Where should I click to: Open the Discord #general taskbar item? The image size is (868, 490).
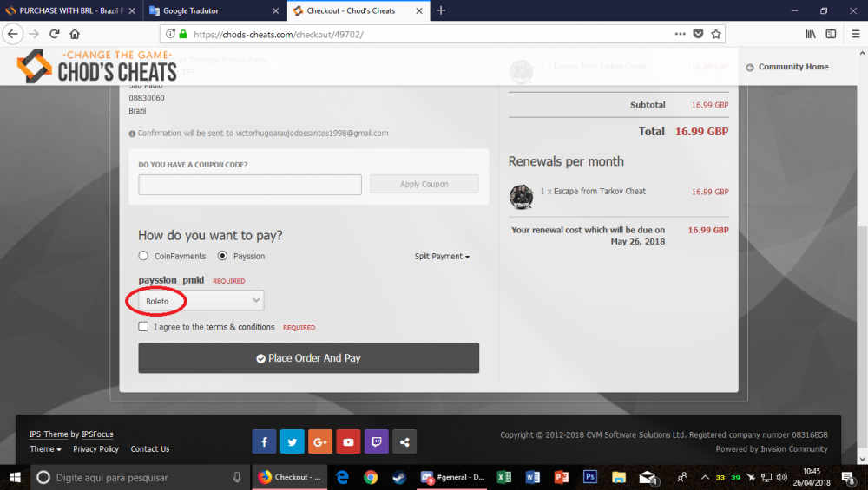pos(453,477)
